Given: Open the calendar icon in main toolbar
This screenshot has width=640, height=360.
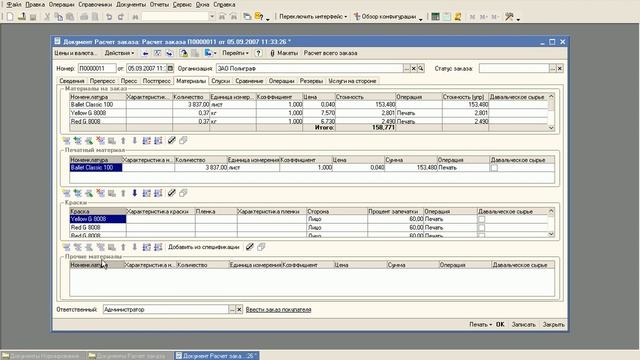Looking at the screenshot, I should (447, 17).
